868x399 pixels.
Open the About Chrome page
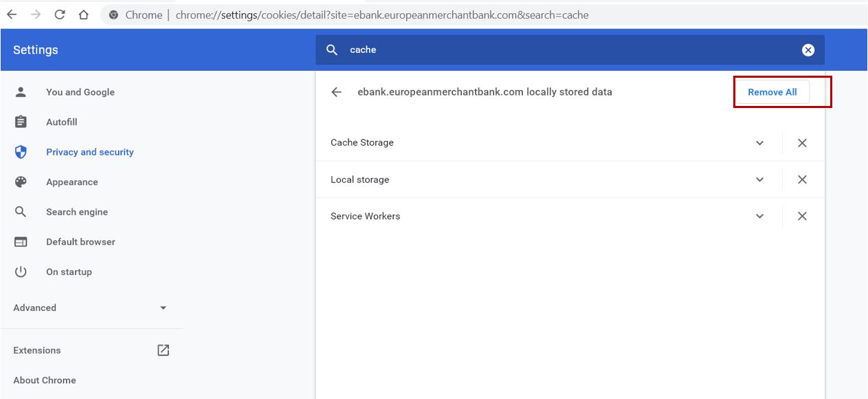(45, 380)
